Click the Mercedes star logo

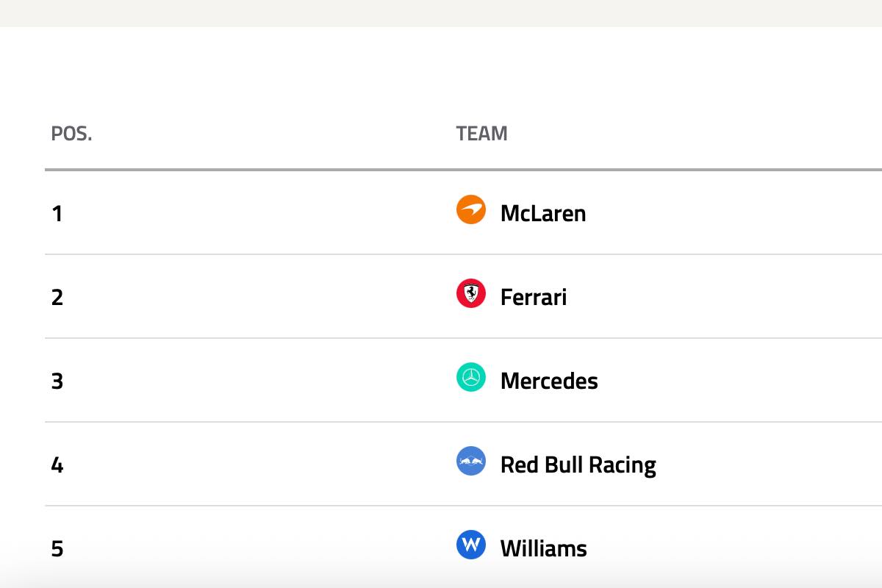click(471, 377)
